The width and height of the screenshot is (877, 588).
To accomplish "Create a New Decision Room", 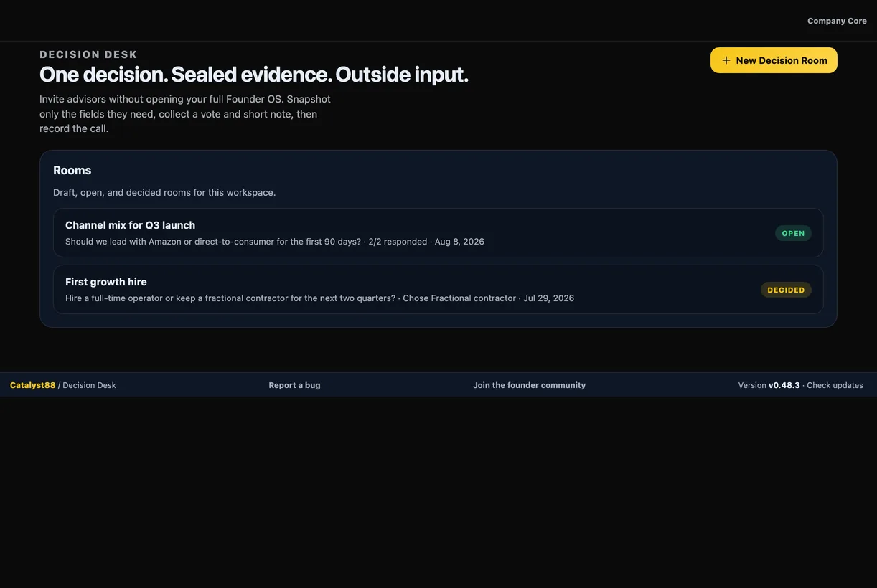I will [774, 60].
